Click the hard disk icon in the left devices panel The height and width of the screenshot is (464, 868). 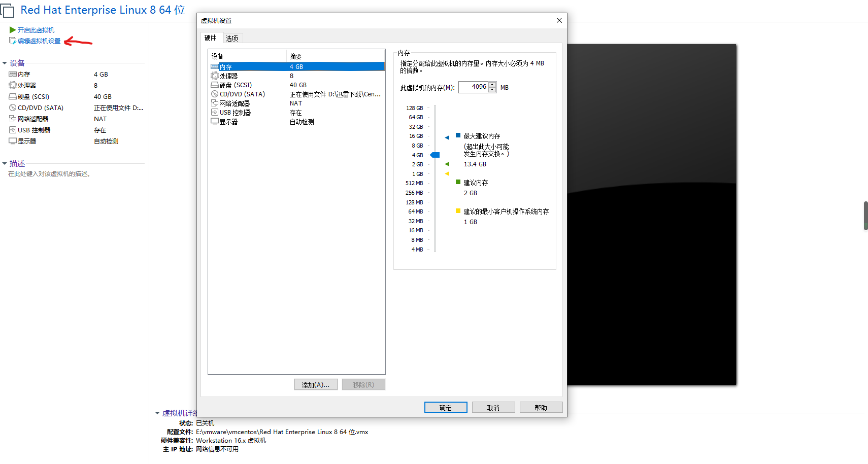(x=13, y=96)
